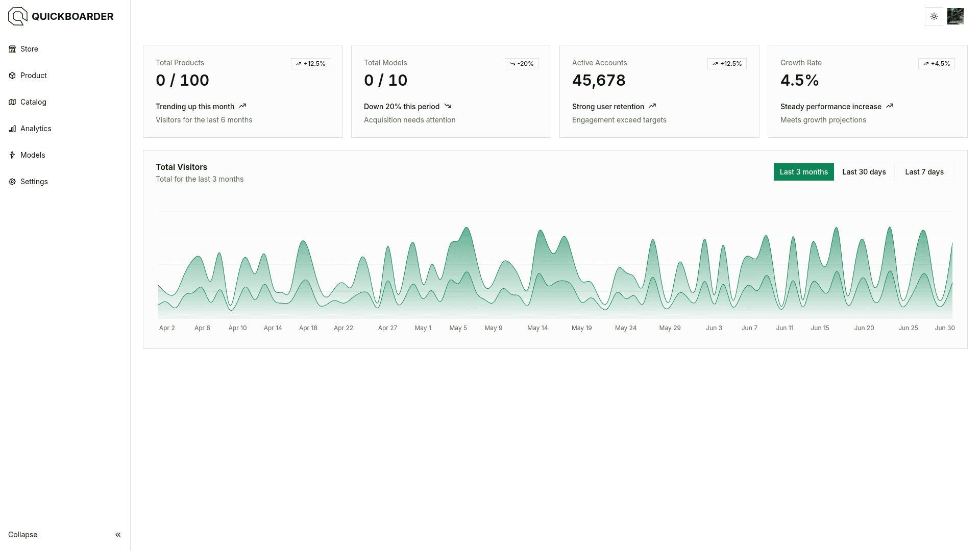Screen dimensions: 980x551
Task: Switch chart to Last 30 days
Action: point(864,172)
